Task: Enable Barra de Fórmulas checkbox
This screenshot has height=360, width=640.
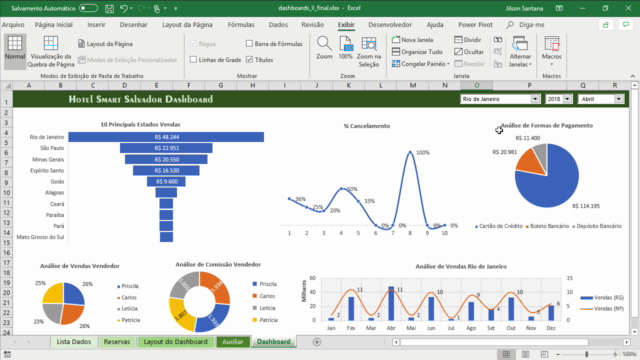Action: click(249, 43)
